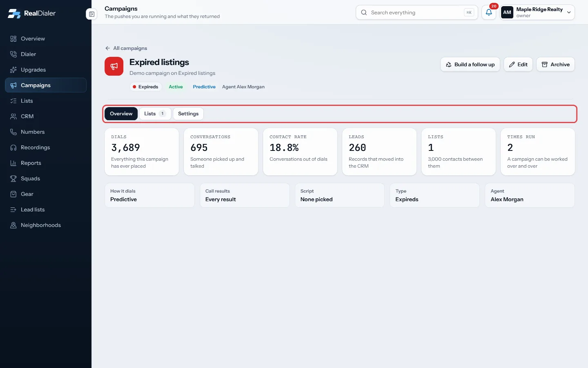Click the recycle icon on Build a follow up

[x=449, y=65]
